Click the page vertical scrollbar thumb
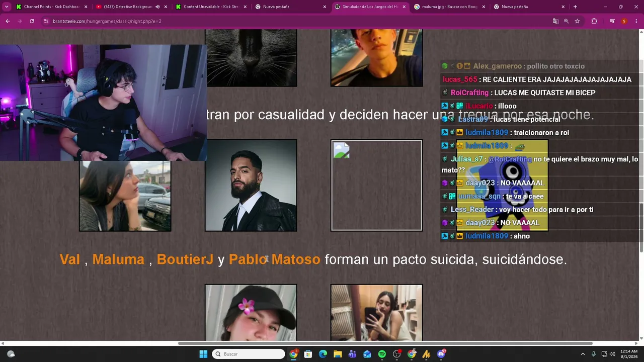 click(641, 227)
